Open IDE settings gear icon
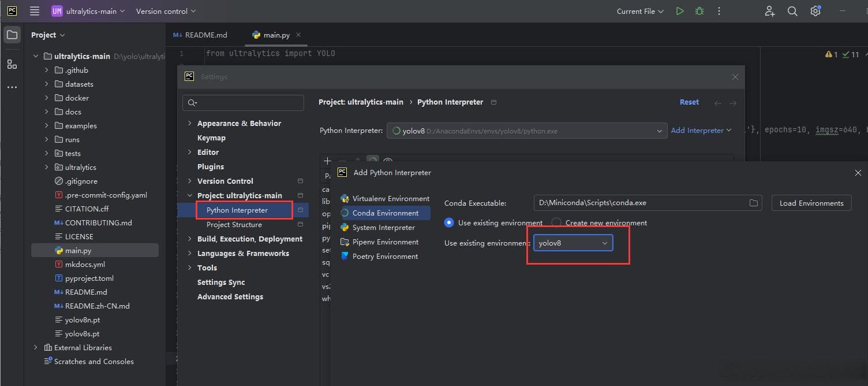Viewport: 868px width, 386px height. coord(815,11)
